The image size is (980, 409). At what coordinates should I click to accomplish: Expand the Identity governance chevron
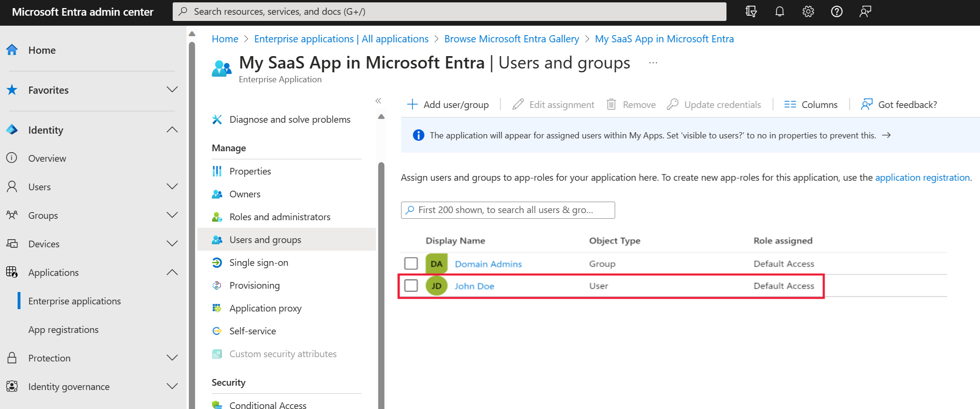pyautogui.click(x=172, y=386)
